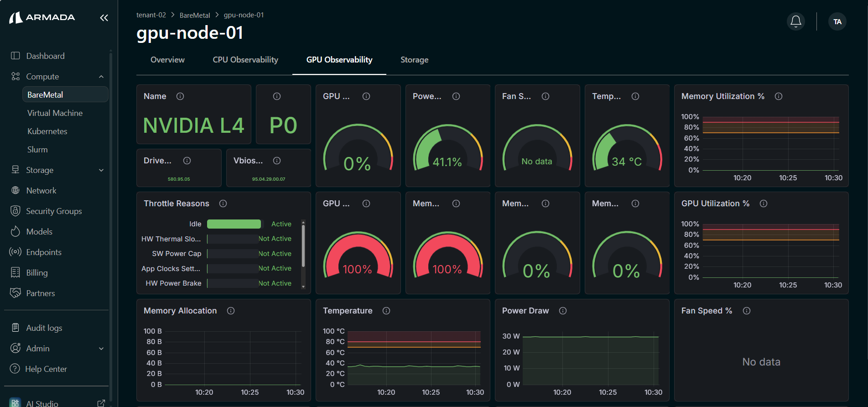Click Dashboard icon in sidebar
Viewport: 868px width, 407px height.
coord(16,56)
